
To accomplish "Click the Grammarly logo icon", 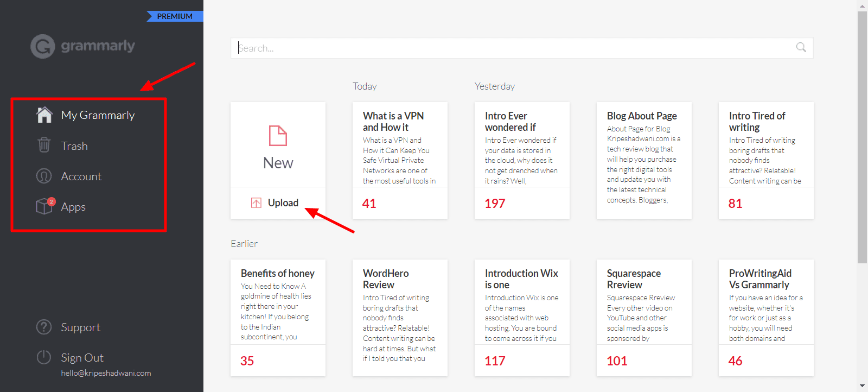I will click(42, 46).
